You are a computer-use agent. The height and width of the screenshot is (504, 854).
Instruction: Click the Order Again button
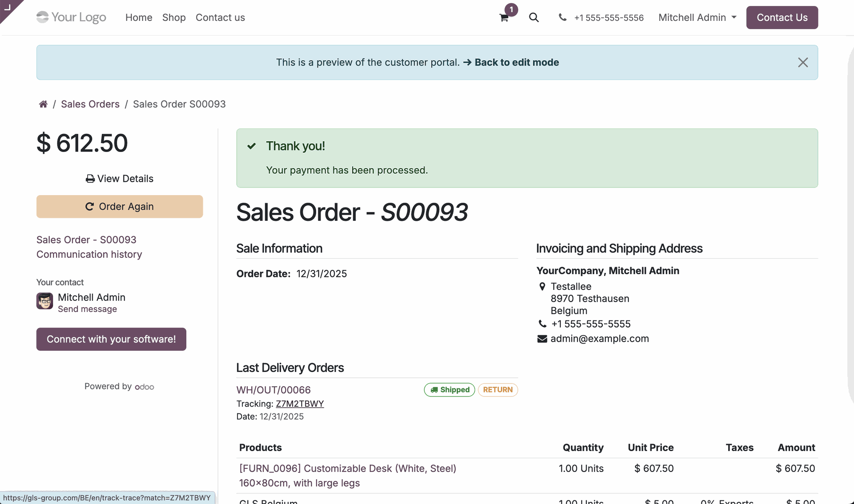[x=120, y=206]
